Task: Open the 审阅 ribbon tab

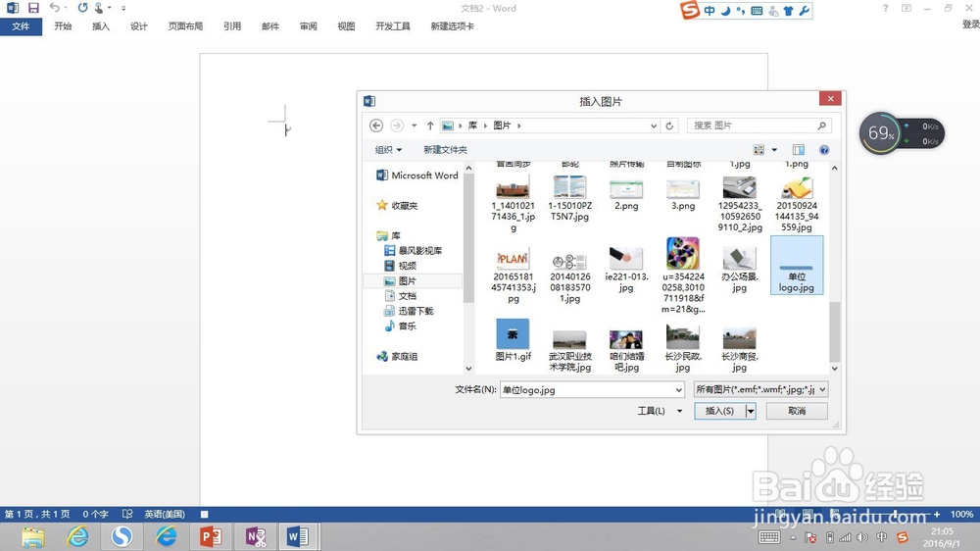Action: click(x=308, y=26)
